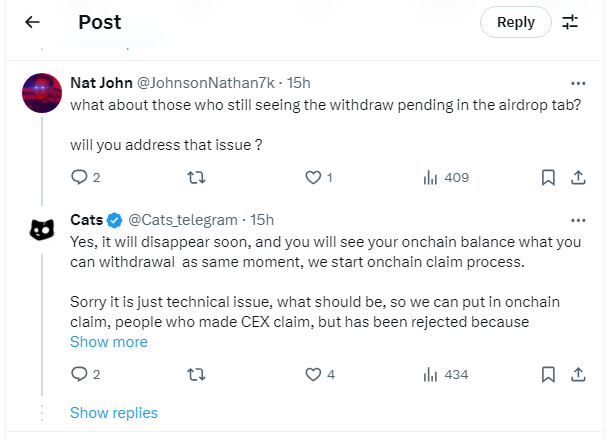Bookmark Nat John's comment
614x441 pixels.
click(548, 177)
